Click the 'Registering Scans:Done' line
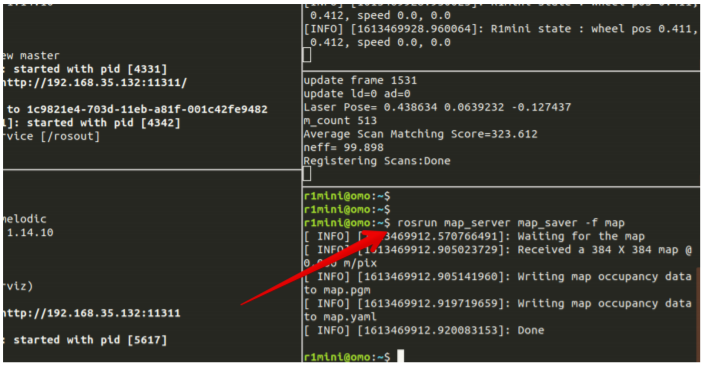Viewport: 707px width, 369px height. point(377,161)
